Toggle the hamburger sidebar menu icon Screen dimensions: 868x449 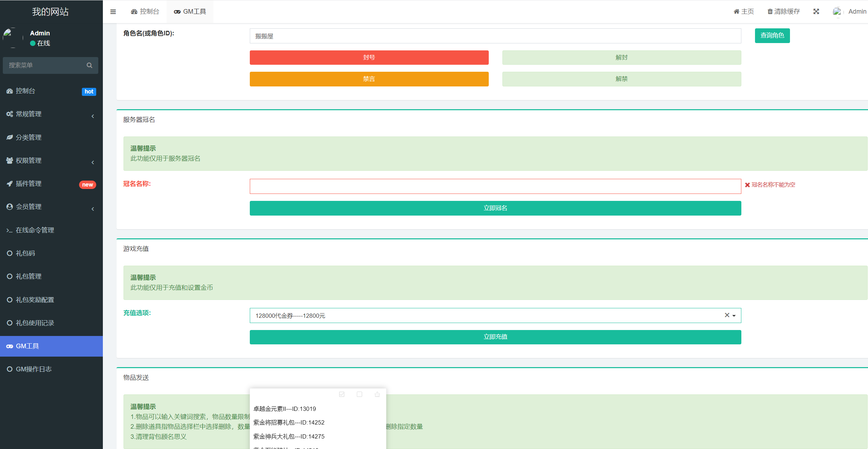113,12
